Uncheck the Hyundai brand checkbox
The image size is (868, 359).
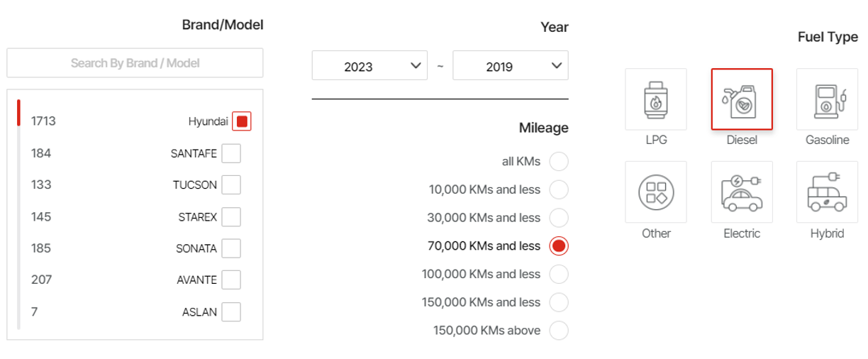point(242,121)
